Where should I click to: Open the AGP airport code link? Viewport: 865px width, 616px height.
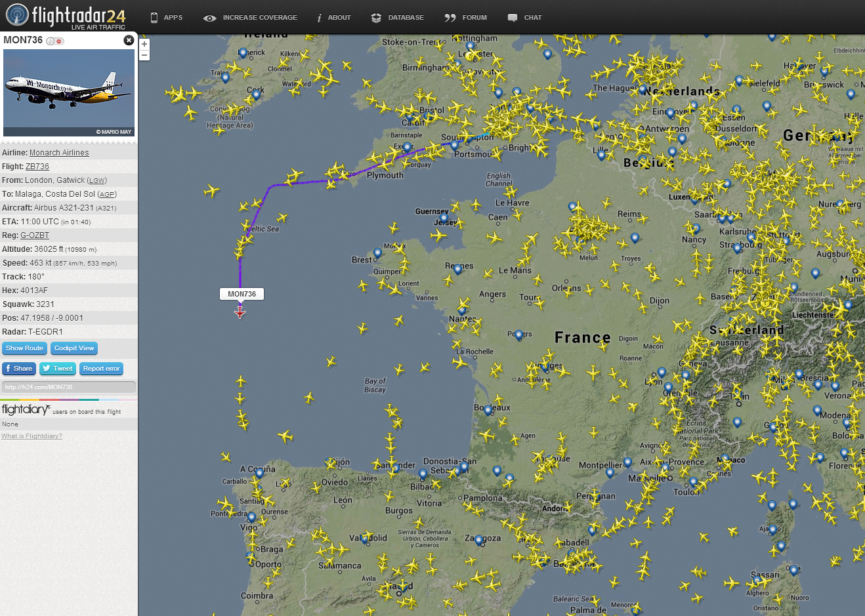108,194
